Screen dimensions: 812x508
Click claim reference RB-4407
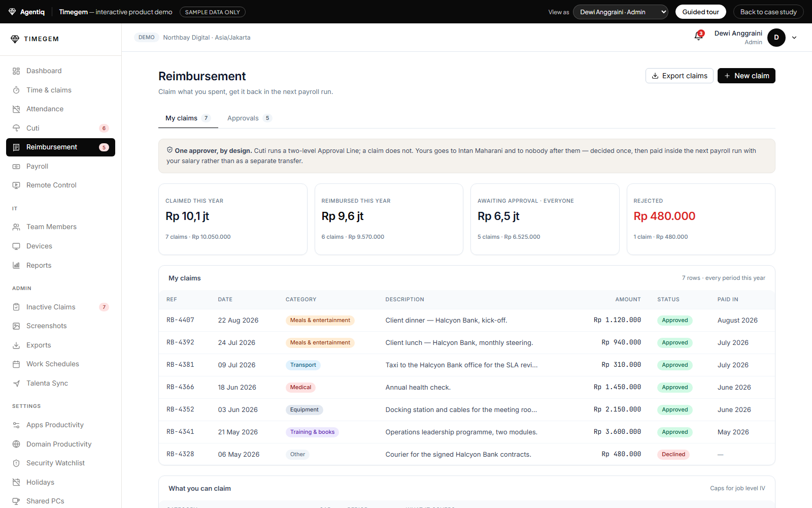[180, 320]
